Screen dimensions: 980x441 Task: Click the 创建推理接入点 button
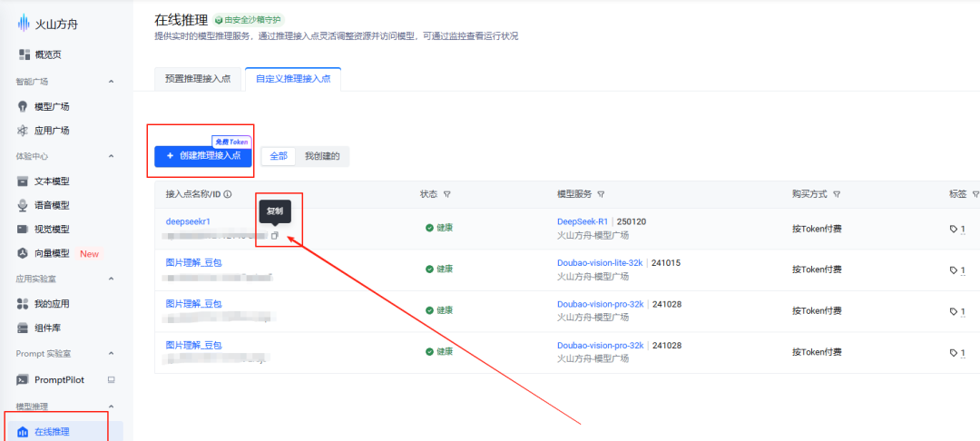pos(203,156)
